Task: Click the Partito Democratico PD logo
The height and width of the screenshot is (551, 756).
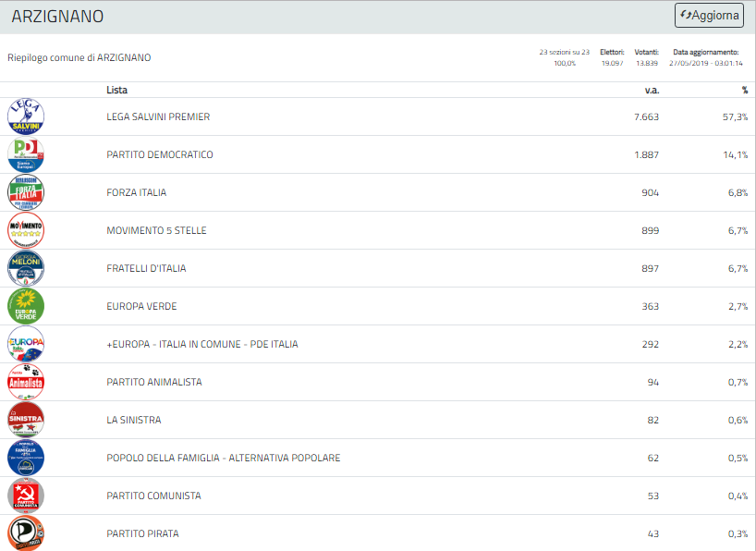Action: point(26,154)
